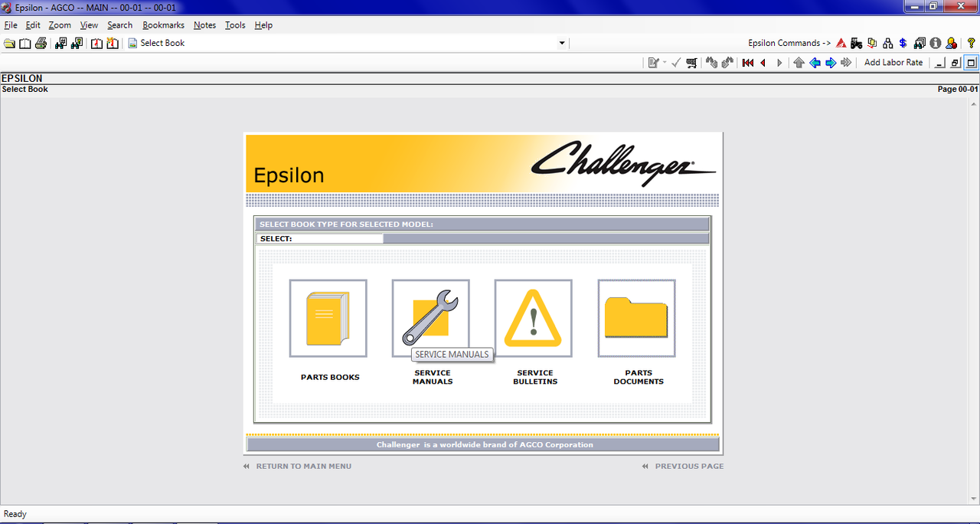Click the blue forward arrow icon
The image size is (980, 524).
831,63
